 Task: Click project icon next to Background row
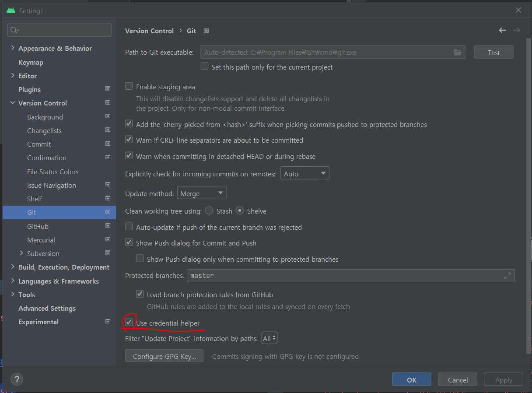(x=108, y=116)
